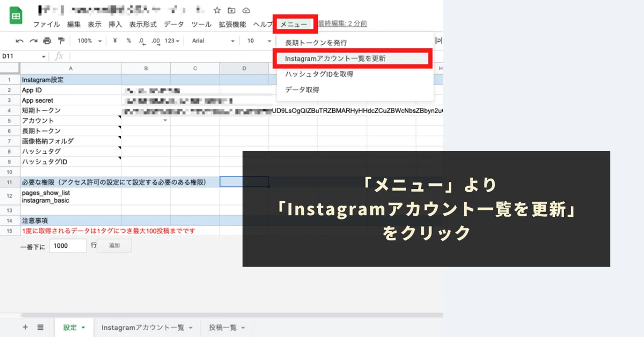The height and width of the screenshot is (337, 644).
Task: Click the Instagram設定 header cell
Action: tap(71, 79)
